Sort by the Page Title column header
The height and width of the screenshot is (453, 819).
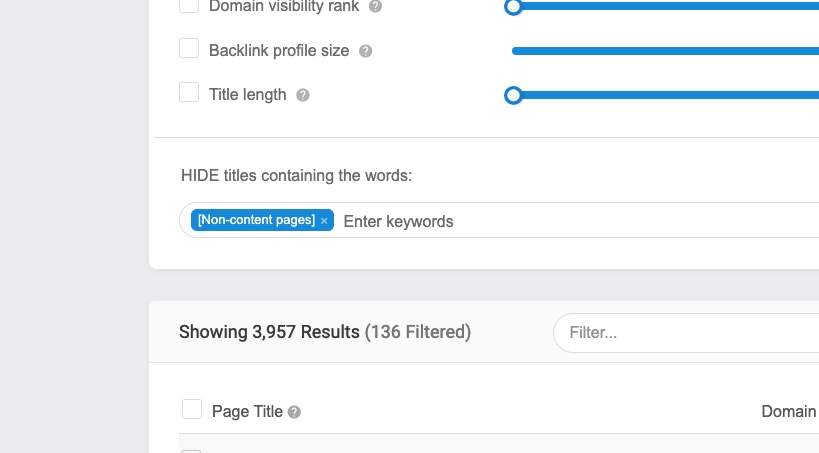[x=247, y=412]
